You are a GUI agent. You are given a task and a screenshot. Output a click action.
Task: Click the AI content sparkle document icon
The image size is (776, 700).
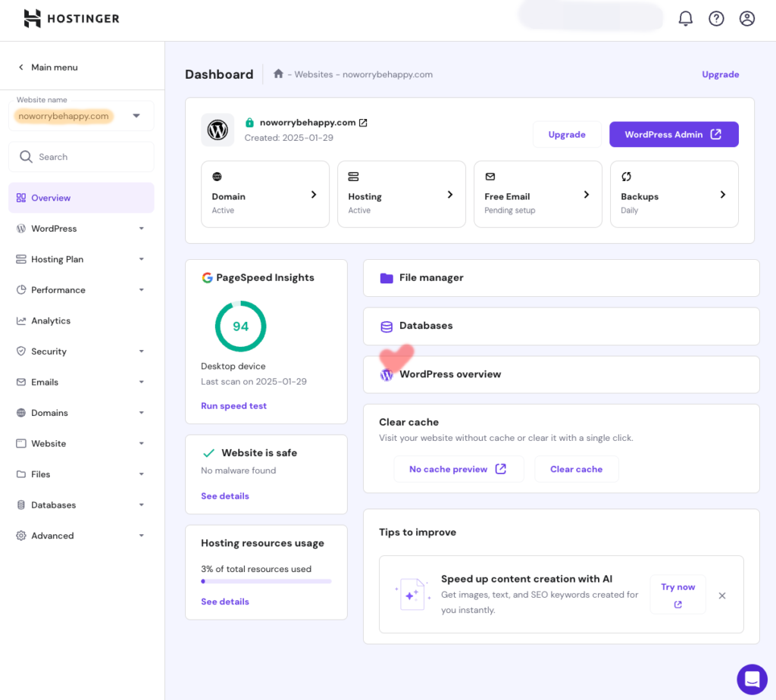[x=413, y=594]
